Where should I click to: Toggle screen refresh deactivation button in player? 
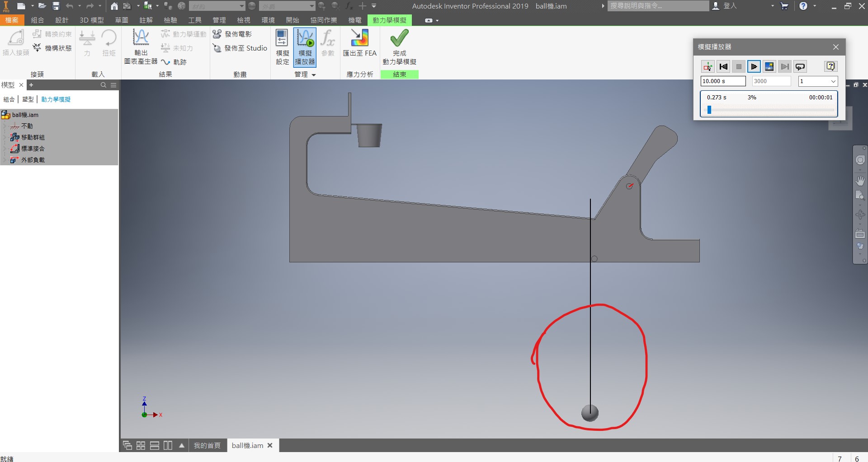tap(769, 67)
